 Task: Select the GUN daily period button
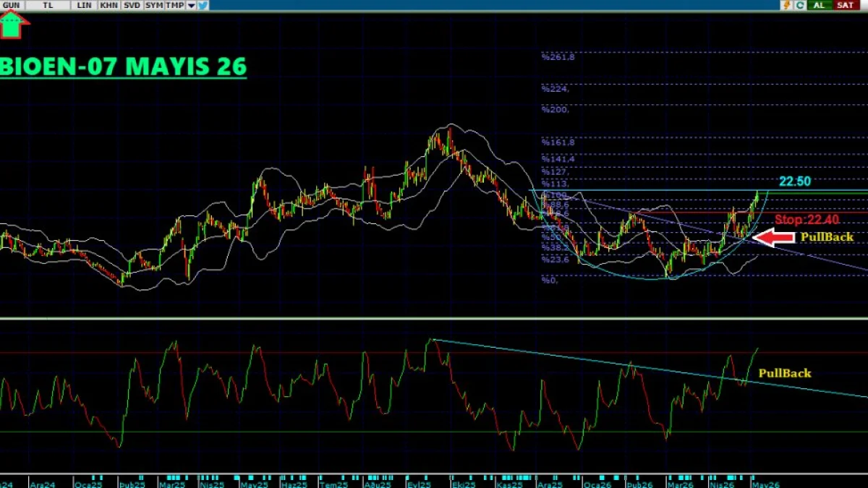(12, 5)
